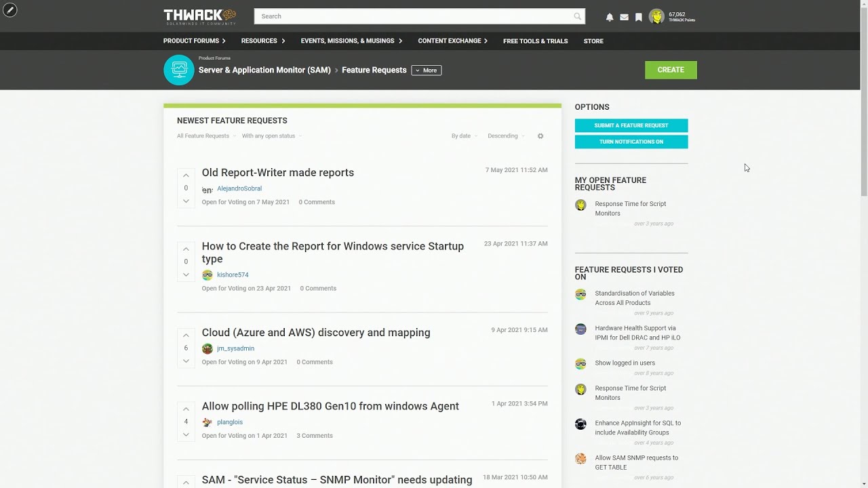Viewport: 868px width, 488px height.
Task: Open messages envelope icon
Action: pyautogui.click(x=624, y=18)
